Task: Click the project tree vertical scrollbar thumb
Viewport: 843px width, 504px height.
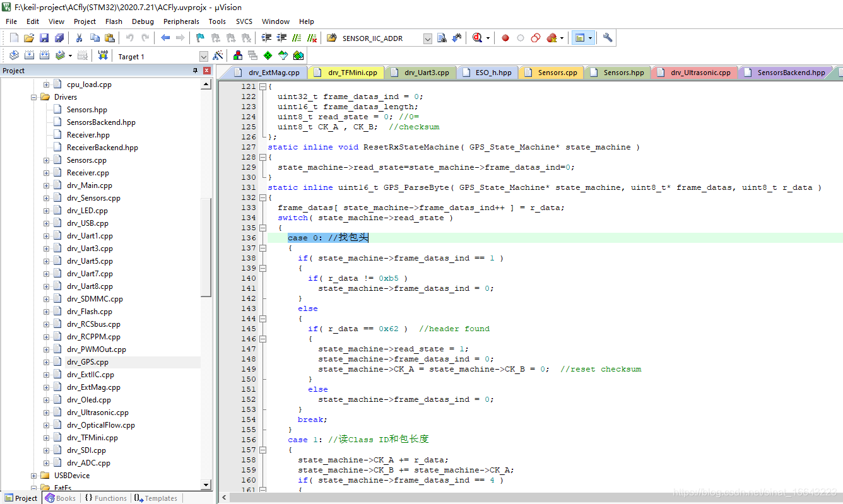Action: 206,247
